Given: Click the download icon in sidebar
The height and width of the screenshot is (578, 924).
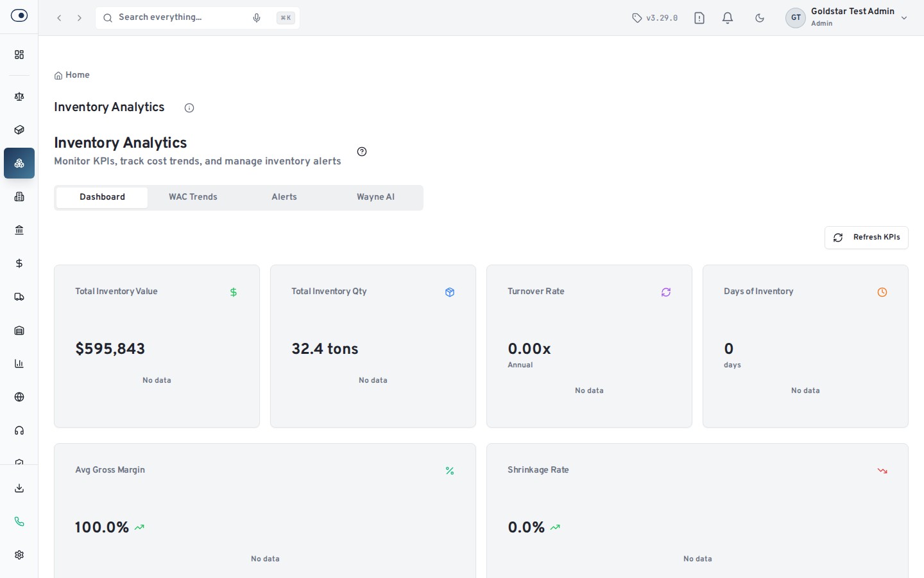Looking at the screenshot, I should click(19, 488).
